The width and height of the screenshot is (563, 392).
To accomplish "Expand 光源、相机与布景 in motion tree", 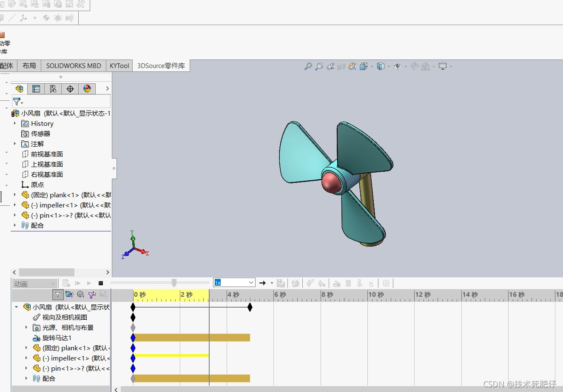I will tap(26, 327).
